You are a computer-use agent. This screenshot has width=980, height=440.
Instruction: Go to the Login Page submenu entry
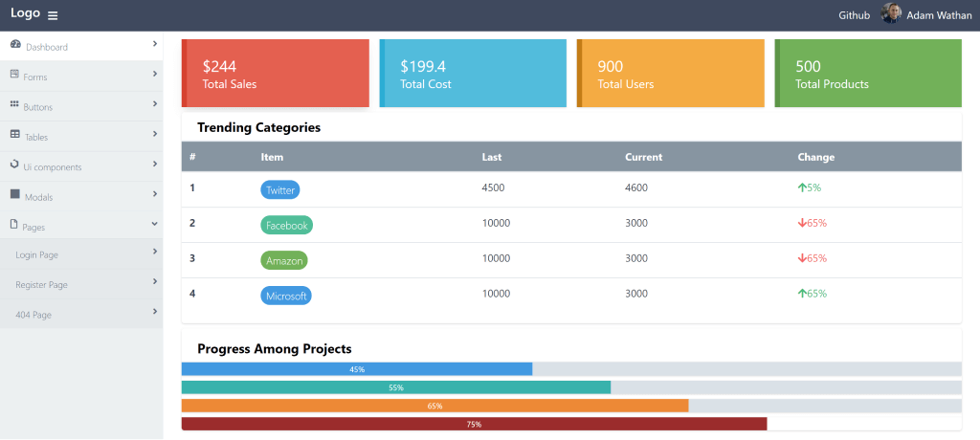point(81,253)
